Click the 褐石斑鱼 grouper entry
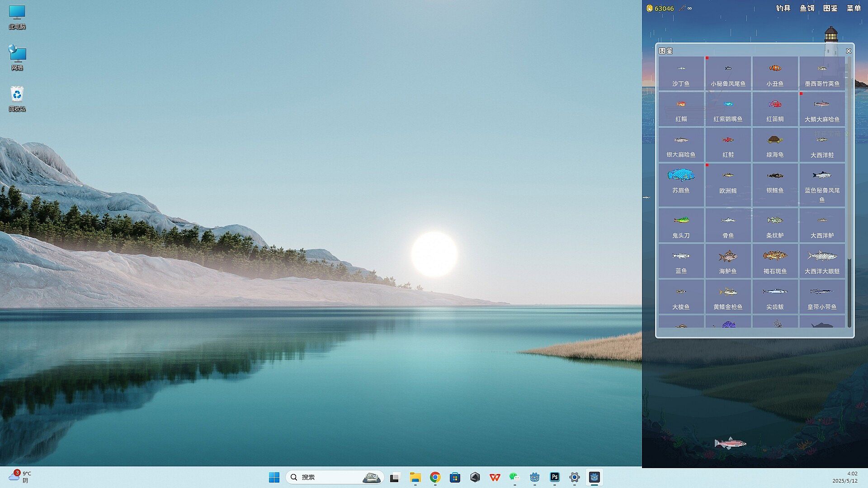This screenshot has width=868, height=488. click(775, 261)
